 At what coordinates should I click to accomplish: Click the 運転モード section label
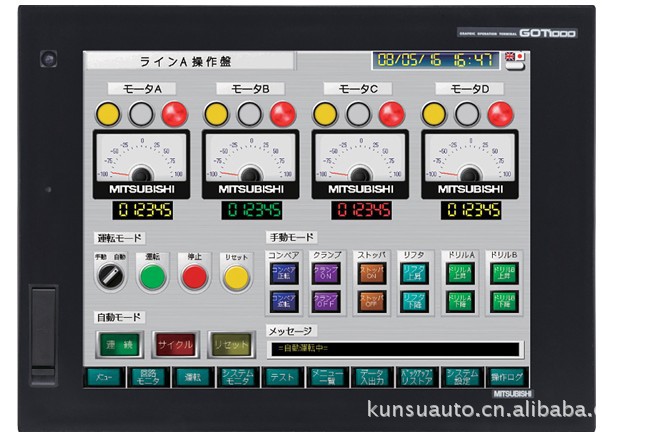click(120, 238)
